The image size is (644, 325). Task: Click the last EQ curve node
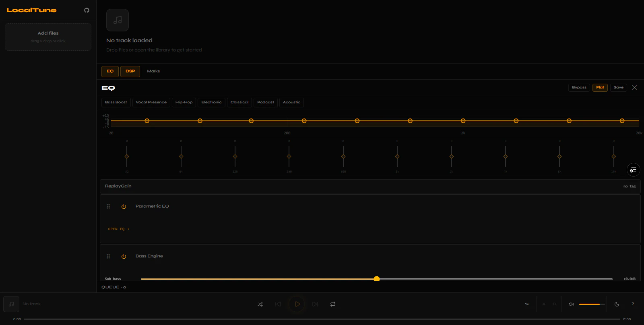[622, 121]
